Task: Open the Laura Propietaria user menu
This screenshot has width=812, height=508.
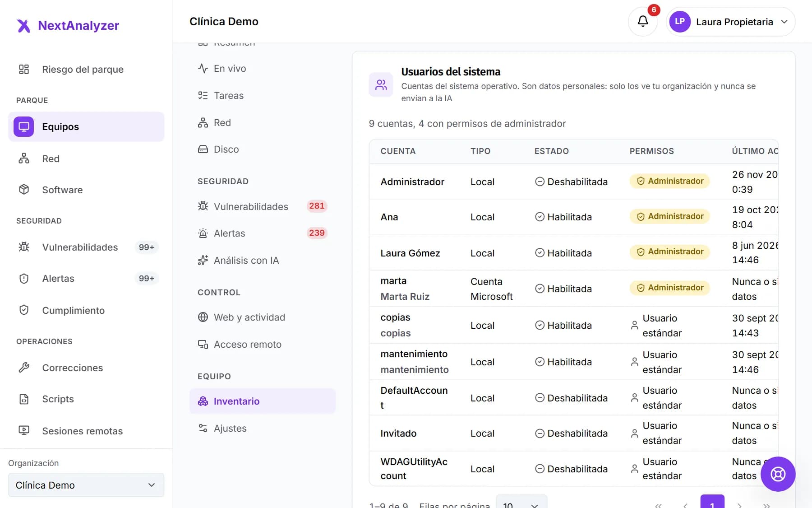Action: pyautogui.click(x=731, y=22)
